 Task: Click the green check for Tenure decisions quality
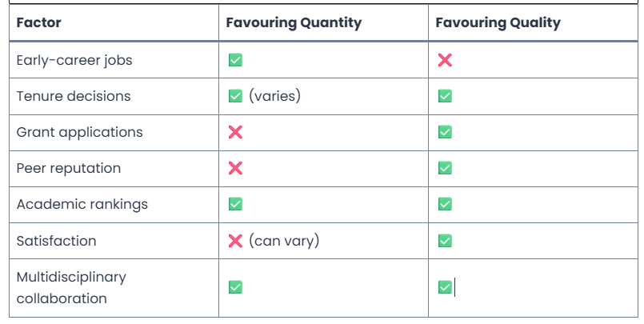pos(445,96)
